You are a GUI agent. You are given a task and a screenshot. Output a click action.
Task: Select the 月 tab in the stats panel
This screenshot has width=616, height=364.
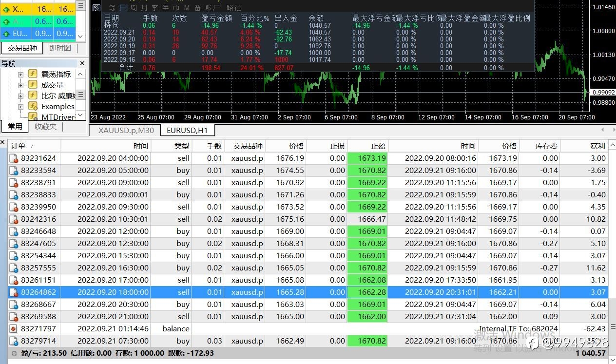144,8
